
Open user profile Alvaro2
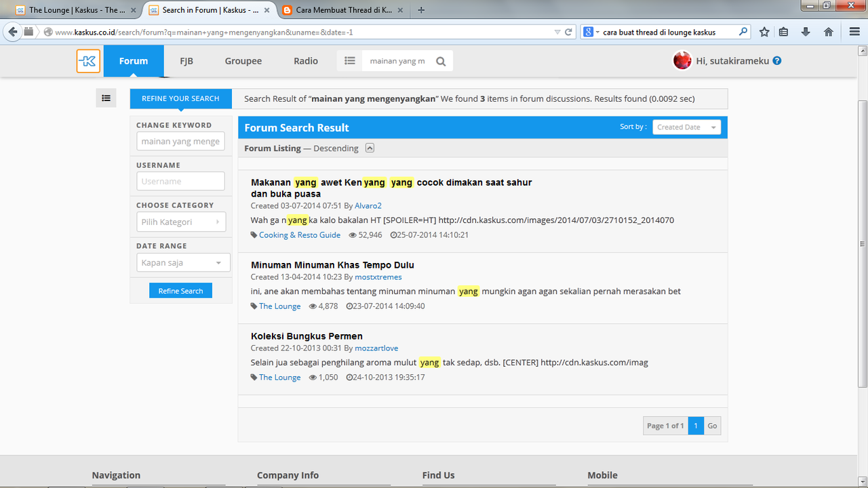tap(367, 205)
